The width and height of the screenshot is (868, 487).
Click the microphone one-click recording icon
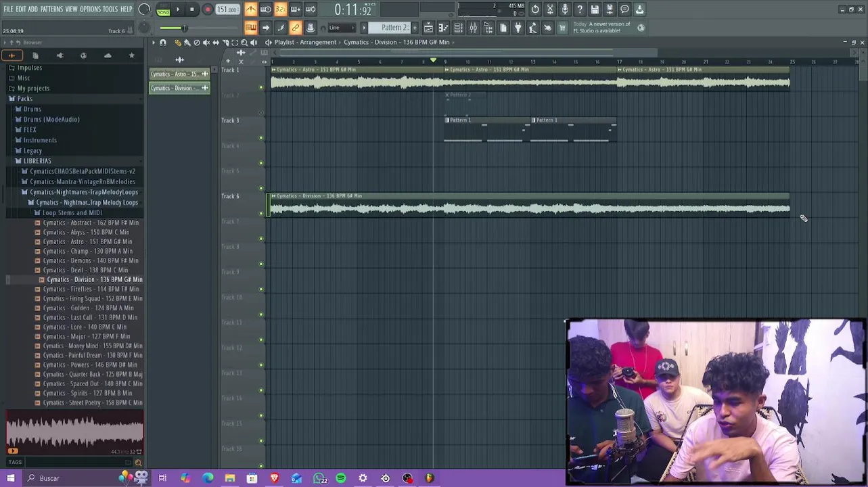click(565, 9)
